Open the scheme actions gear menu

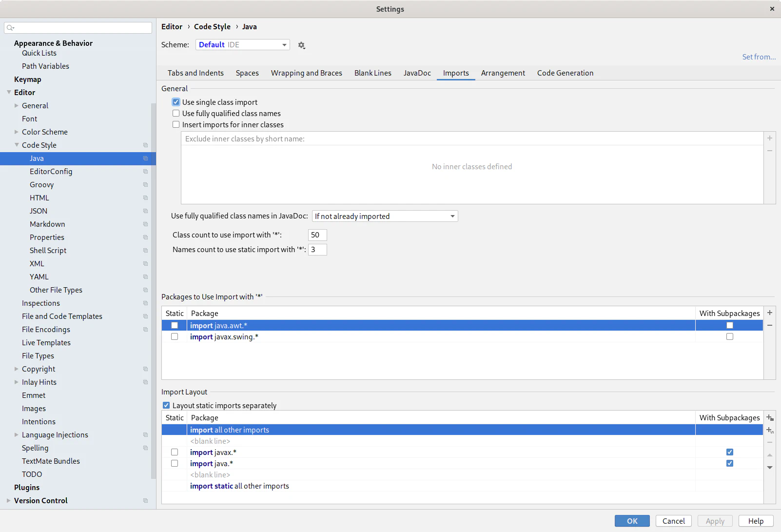point(301,45)
